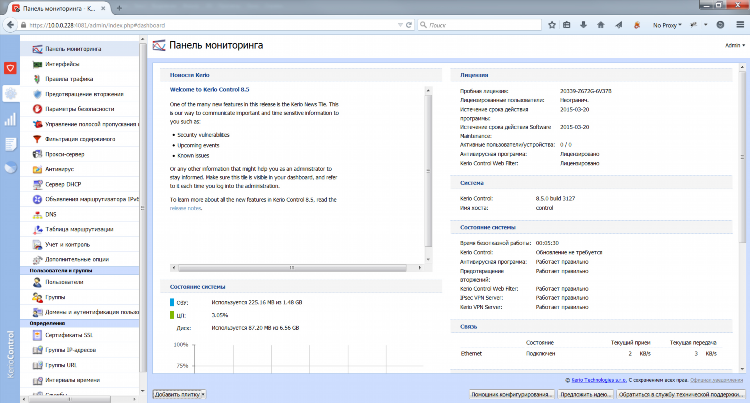Click the browser search field
The image size is (750, 403).
tap(479, 25)
